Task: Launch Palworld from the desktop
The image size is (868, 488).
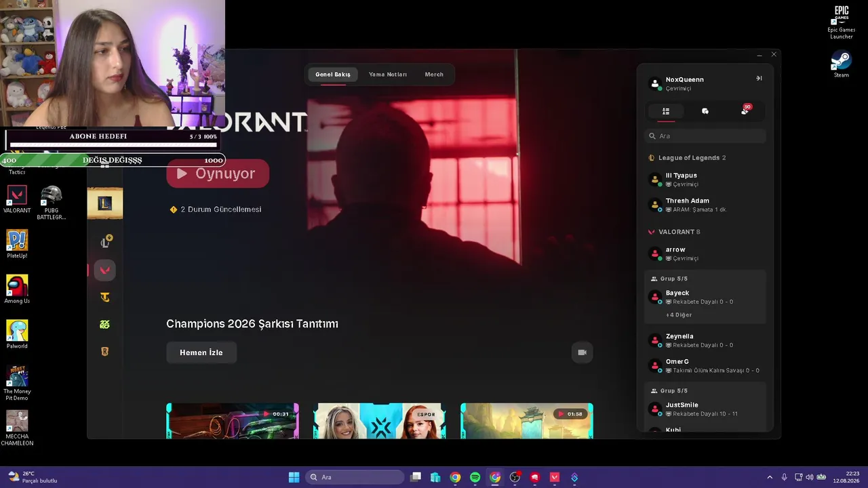Action: point(17,335)
